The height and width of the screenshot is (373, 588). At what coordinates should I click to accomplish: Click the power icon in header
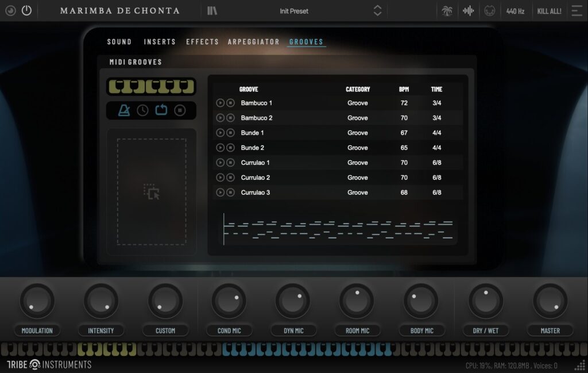[26, 10]
